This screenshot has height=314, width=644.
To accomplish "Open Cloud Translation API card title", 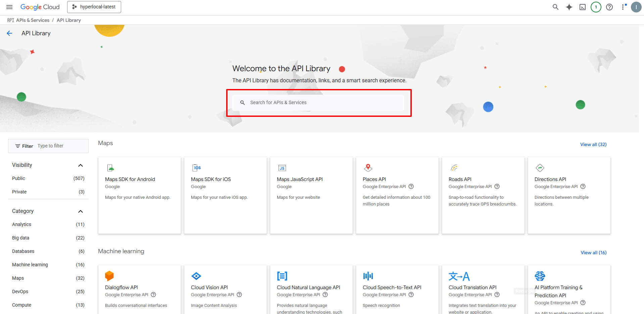I will pyautogui.click(x=473, y=287).
